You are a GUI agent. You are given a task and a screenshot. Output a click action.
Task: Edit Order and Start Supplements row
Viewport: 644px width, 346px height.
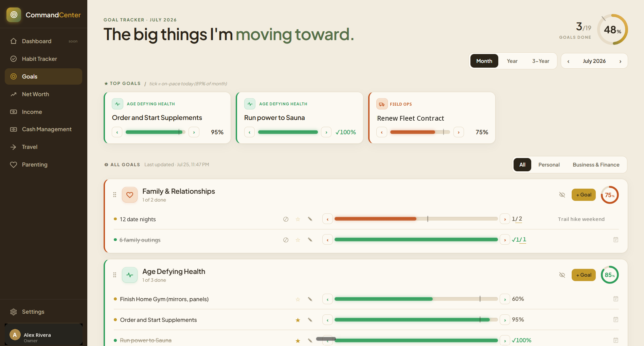click(x=310, y=320)
